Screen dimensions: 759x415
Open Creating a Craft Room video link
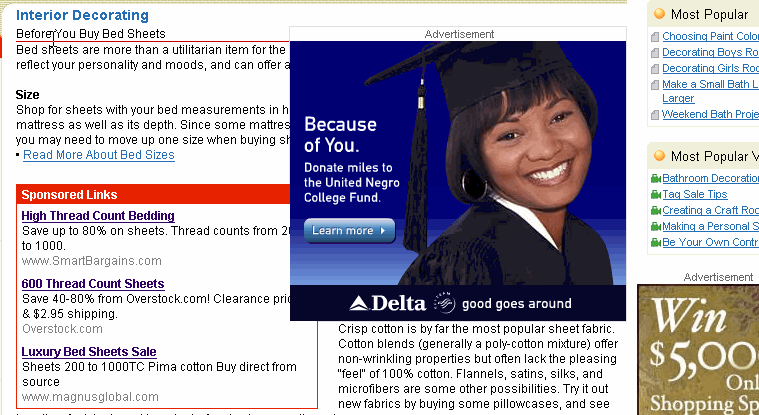pyautogui.click(x=710, y=210)
